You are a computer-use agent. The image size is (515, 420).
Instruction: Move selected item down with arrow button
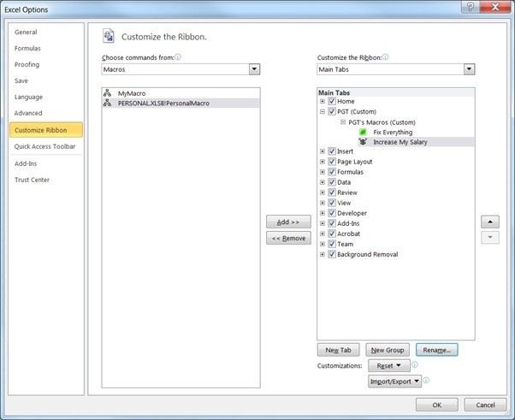coord(490,237)
